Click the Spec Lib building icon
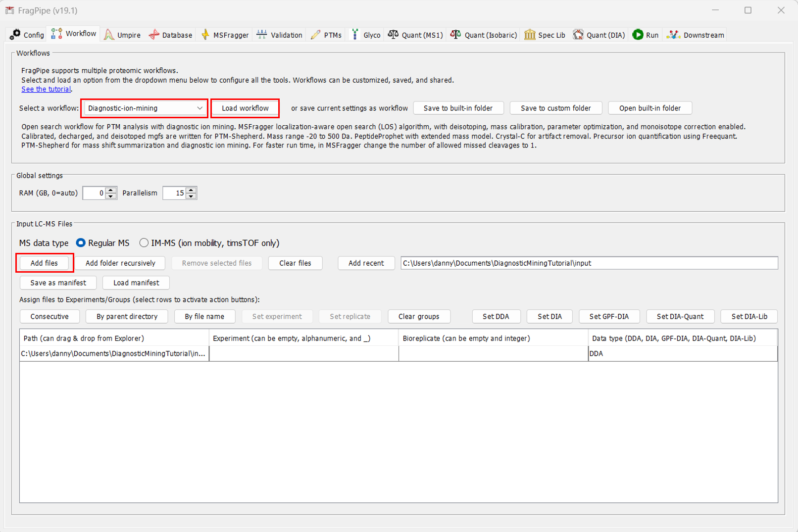The height and width of the screenshot is (532, 798). tap(530, 34)
